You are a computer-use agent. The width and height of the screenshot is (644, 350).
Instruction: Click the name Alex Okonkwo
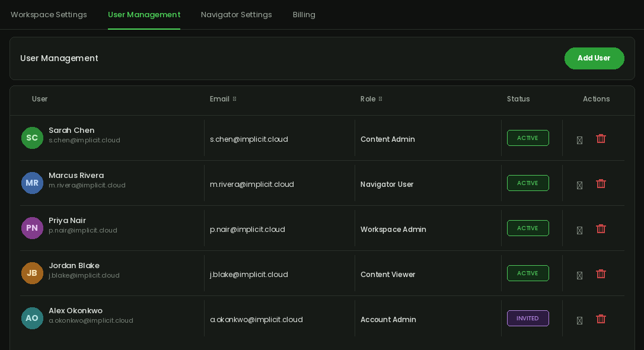coord(75,311)
